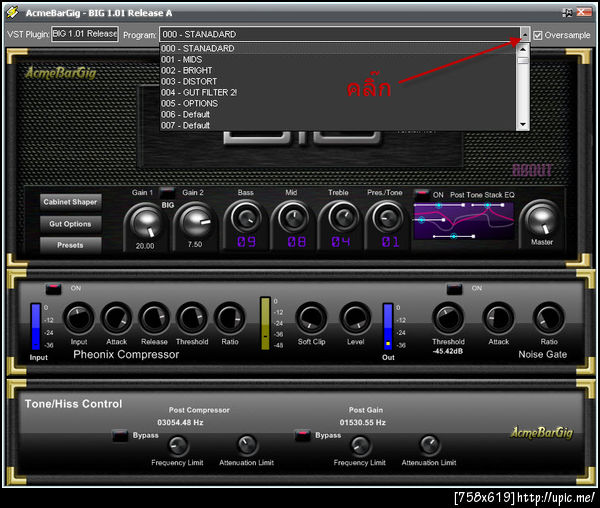Choose the 002 - BRIGHT preset
Image resolution: width=600 pixels, height=508 pixels.
[x=338, y=71]
